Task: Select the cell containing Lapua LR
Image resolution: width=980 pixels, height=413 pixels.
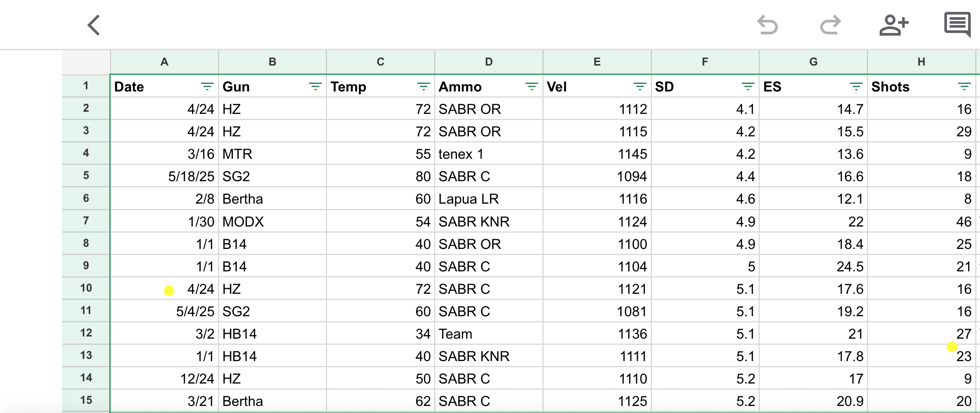Action: tap(489, 199)
